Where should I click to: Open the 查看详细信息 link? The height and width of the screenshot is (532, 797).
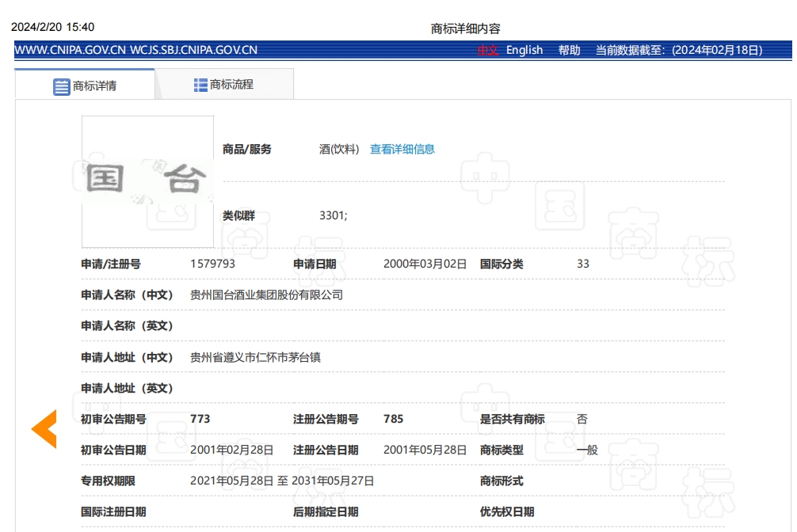402,149
